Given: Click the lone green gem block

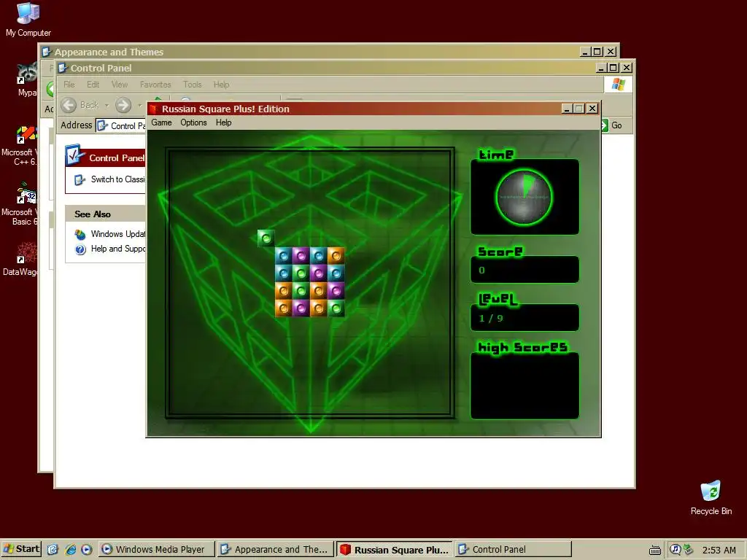Looking at the screenshot, I should 266,238.
